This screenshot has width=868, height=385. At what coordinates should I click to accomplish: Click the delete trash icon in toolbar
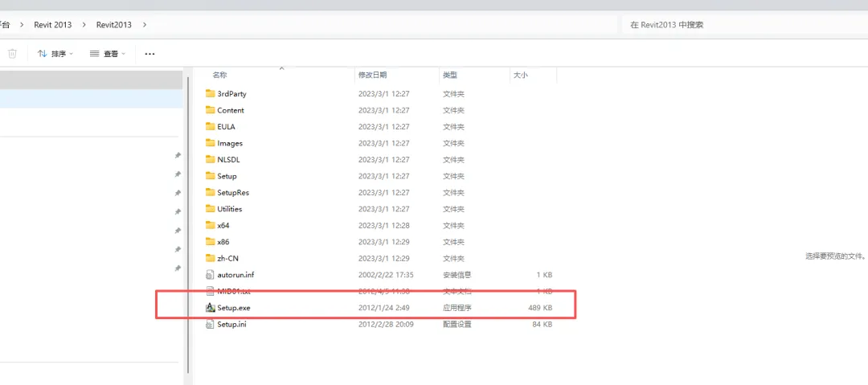[x=12, y=54]
